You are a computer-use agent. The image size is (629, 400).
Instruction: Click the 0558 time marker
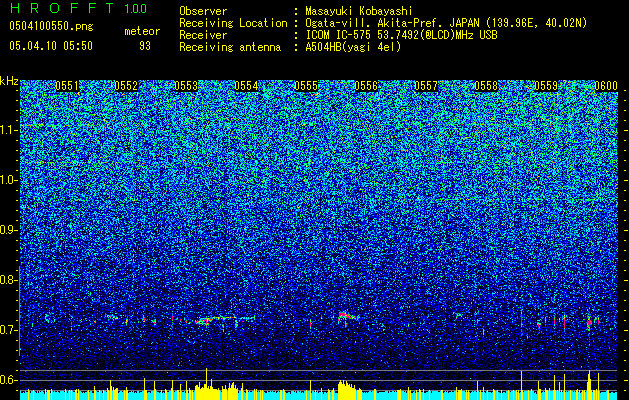coord(486,86)
